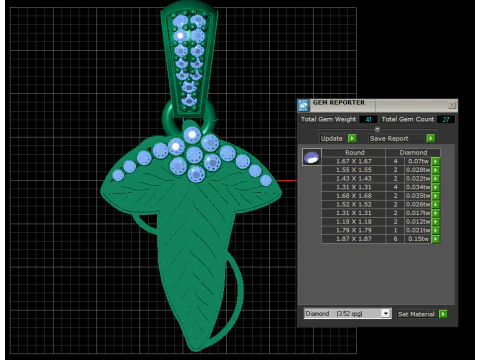Click green arrow in 1.55 X 1.55 row

point(436,170)
